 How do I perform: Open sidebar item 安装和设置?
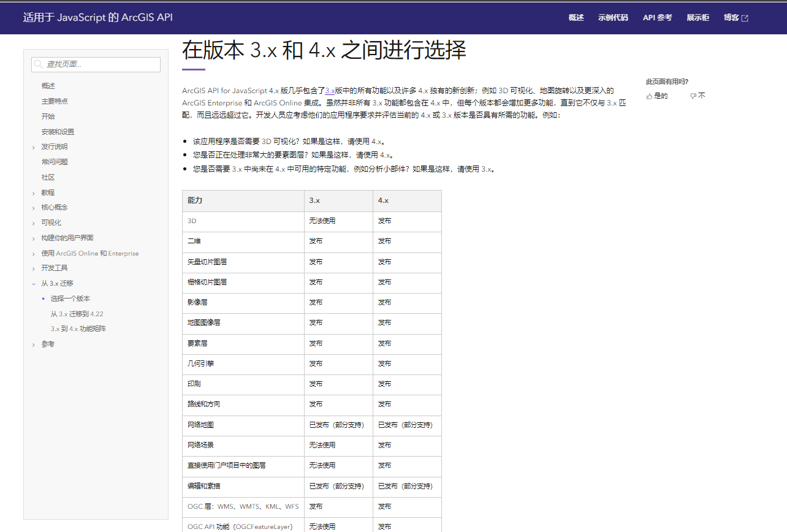(58, 132)
